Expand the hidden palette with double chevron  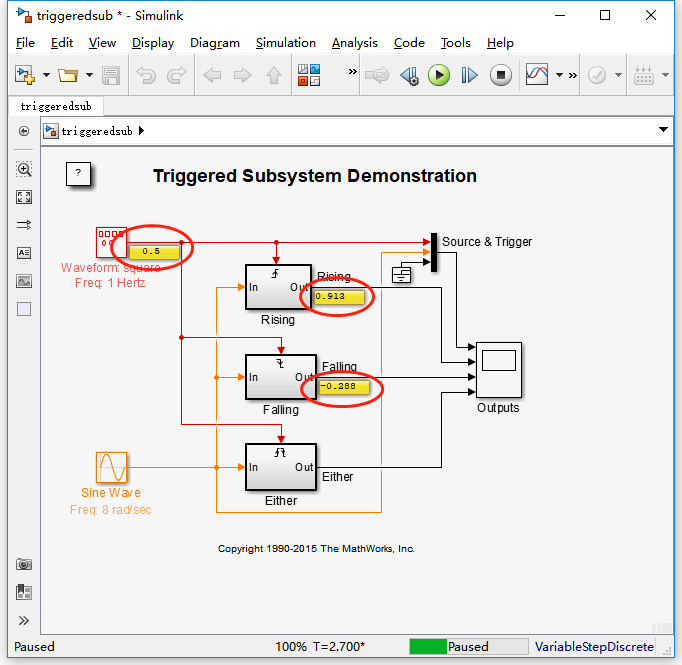[x=24, y=620]
